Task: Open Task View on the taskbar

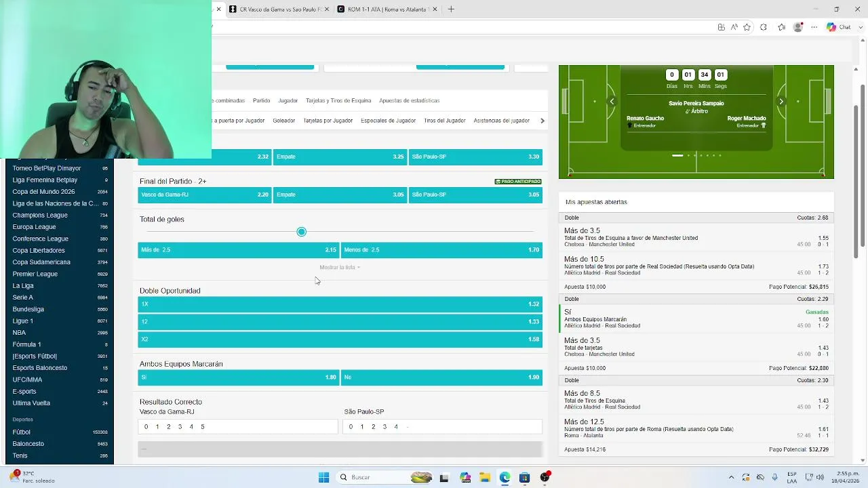Action: click(444, 477)
